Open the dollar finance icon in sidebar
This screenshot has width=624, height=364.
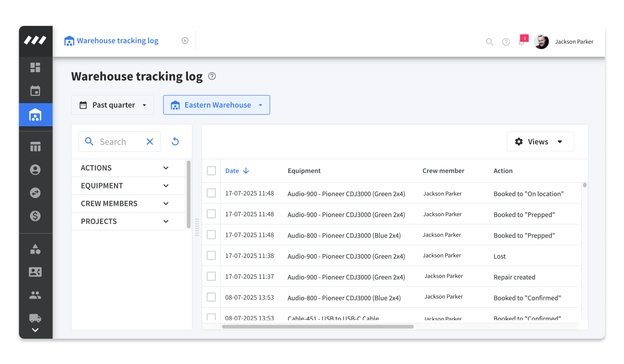[x=35, y=216]
